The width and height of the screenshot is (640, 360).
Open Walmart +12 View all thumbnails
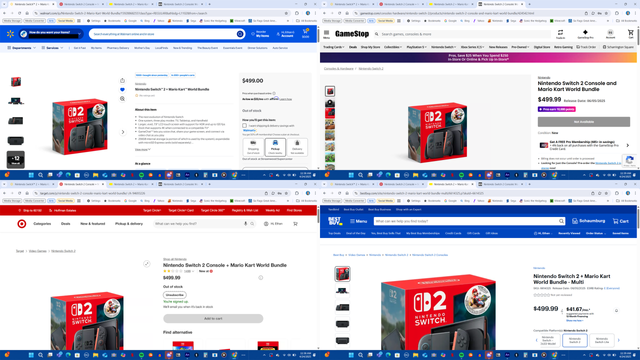[16, 160]
